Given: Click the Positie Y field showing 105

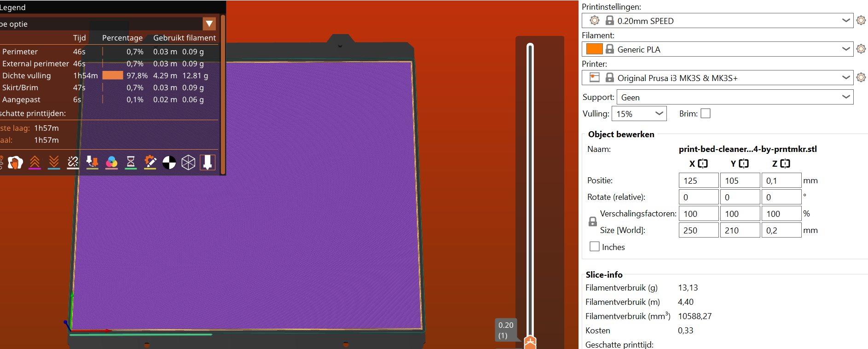Looking at the screenshot, I should (740, 180).
